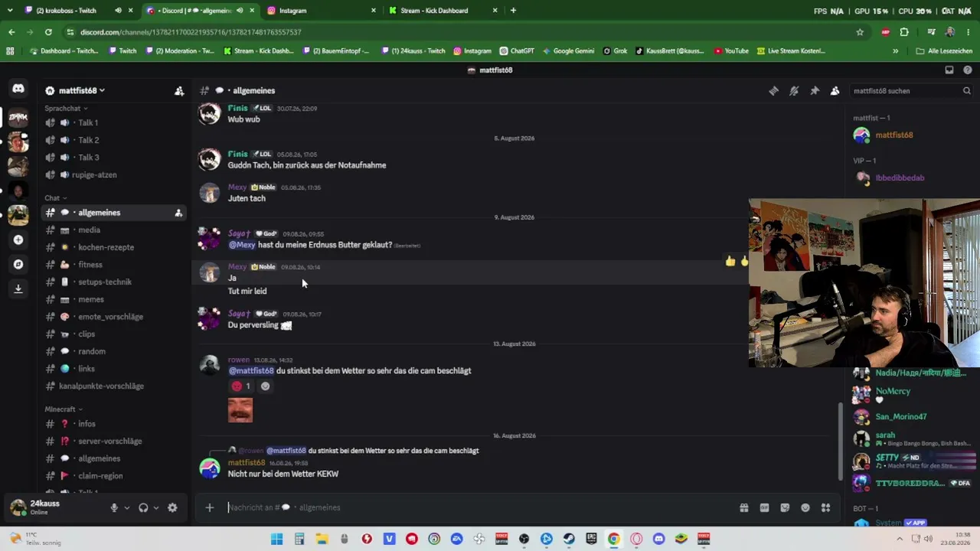Screen dimensions: 980x551
Task: Open the GIF picker
Action: 764,507
